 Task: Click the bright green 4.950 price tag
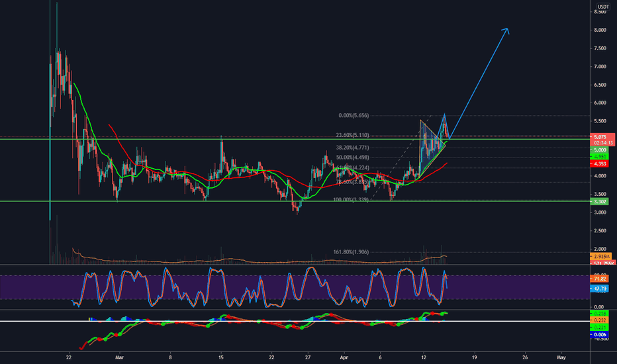point(600,157)
